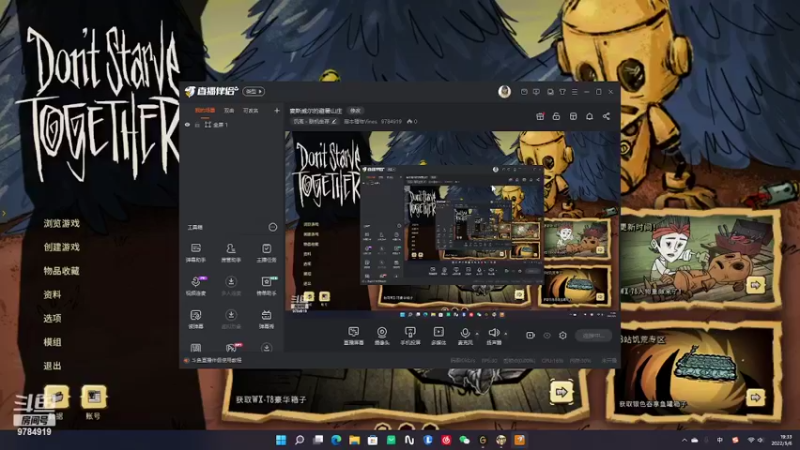Image resolution: width=800 pixels, height=450 pixels.
Task: Toggle visibility eye of 全屏 1 source
Action: (187, 124)
